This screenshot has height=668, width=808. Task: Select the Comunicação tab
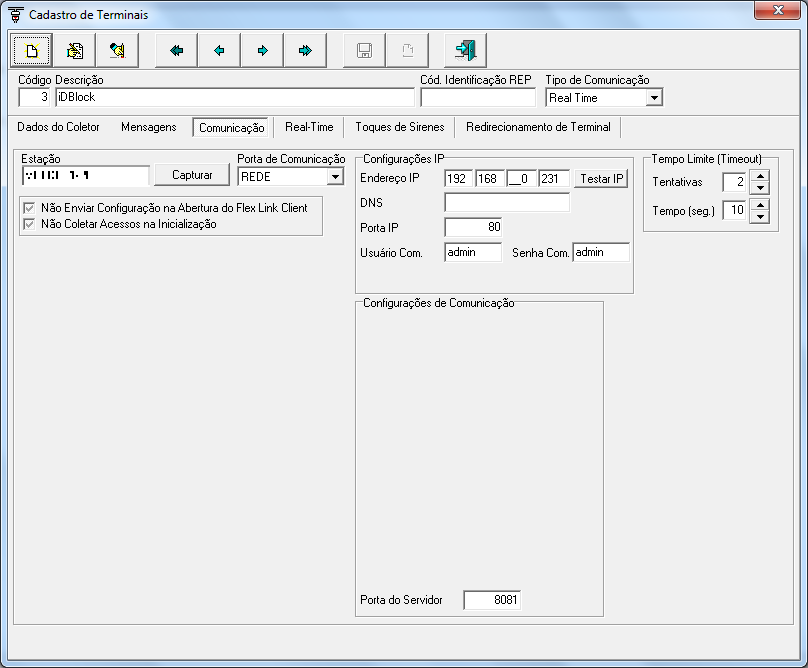tap(232, 127)
